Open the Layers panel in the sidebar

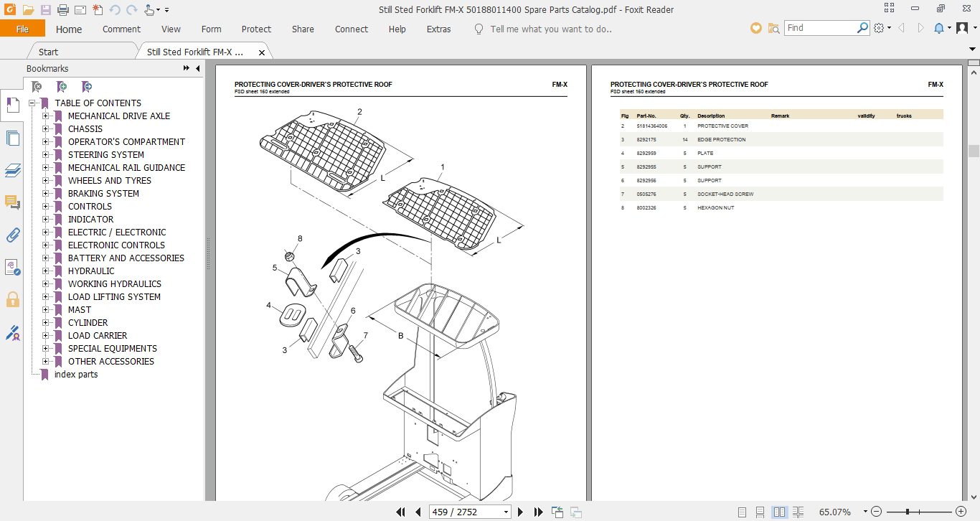click(x=12, y=170)
